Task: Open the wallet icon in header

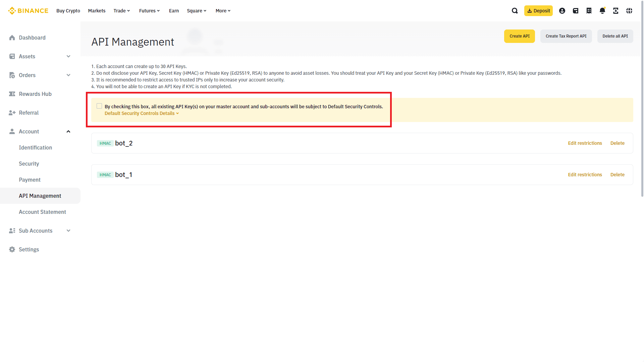Action: coord(576,11)
